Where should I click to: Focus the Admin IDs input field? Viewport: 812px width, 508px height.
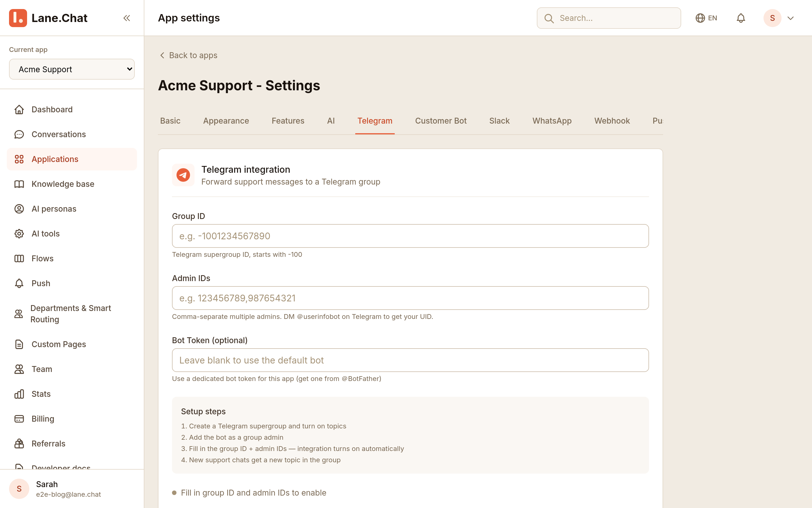[x=410, y=298]
